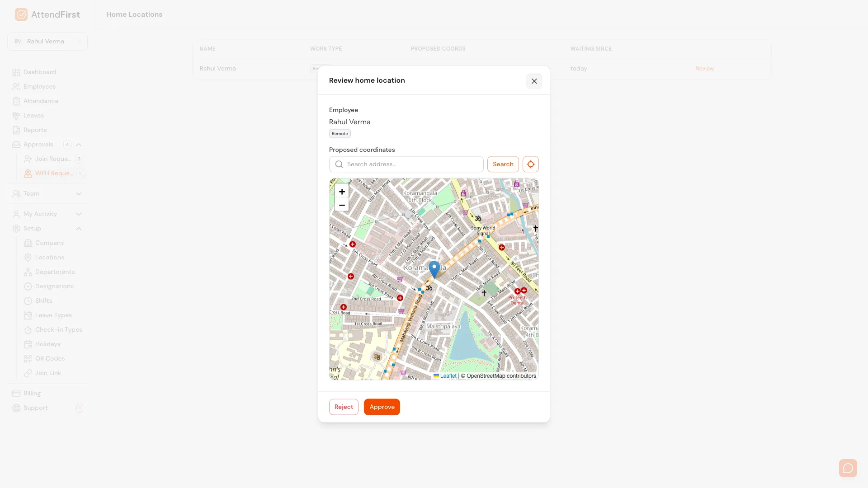868x488 pixels.
Task: Focus the Search address input field
Action: click(x=406, y=164)
